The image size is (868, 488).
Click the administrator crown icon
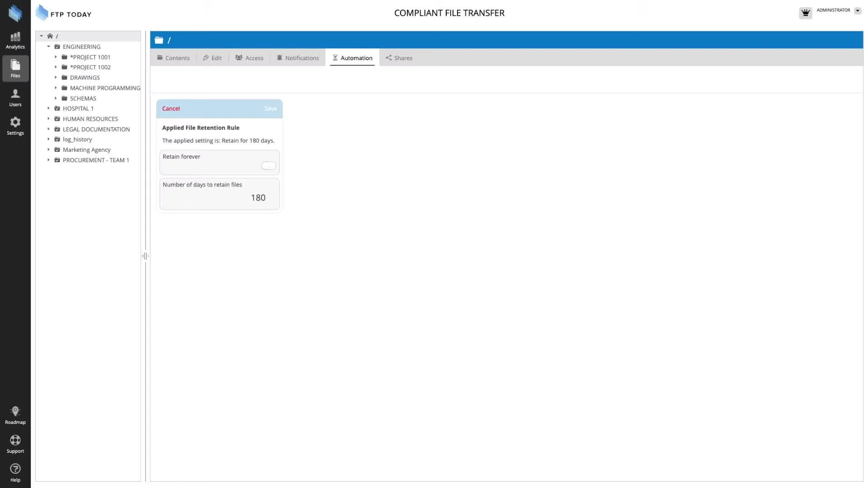[805, 13]
